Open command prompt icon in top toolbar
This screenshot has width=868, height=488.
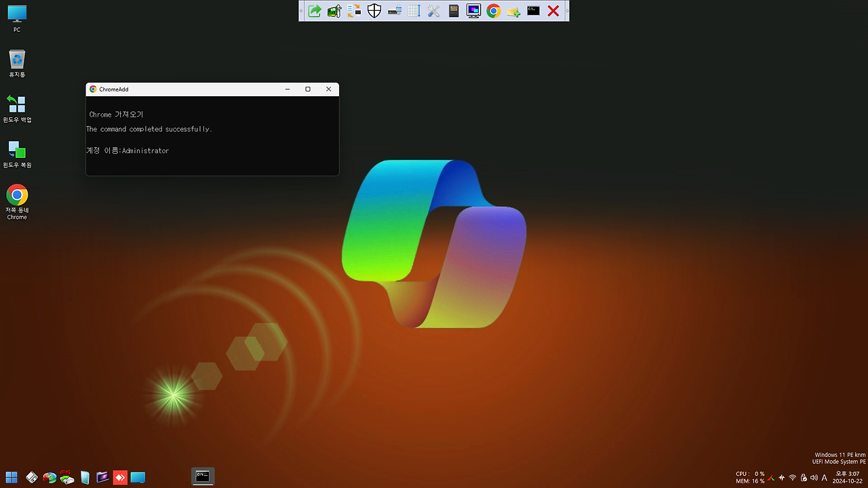coord(534,11)
